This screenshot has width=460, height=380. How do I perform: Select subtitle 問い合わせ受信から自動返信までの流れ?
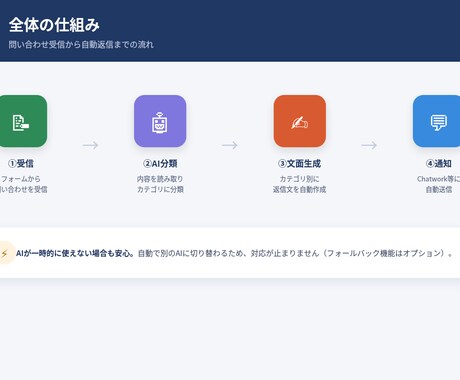[x=81, y=45]
